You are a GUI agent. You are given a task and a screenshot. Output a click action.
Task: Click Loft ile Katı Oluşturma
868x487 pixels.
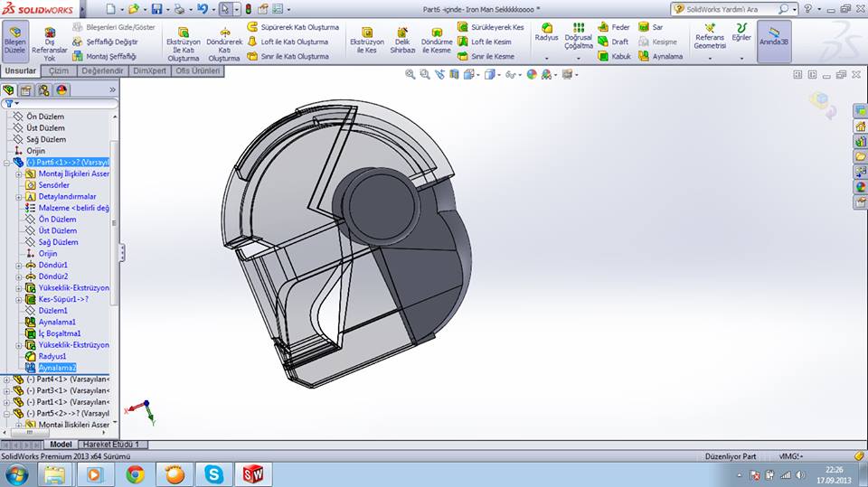click(x=288, y=42)
